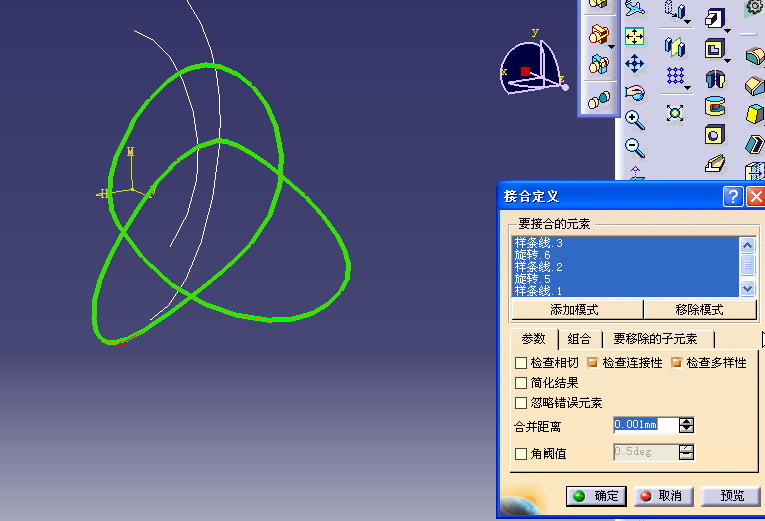Select the Shaft revolve tool
The height and width of the screenshot is (521, 765).
(715, 79)
